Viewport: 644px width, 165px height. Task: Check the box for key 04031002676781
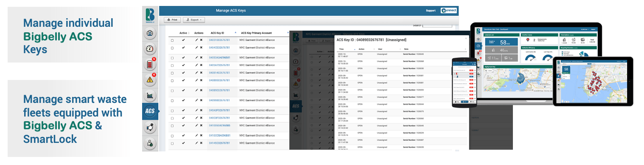click(x=172, y=40)
